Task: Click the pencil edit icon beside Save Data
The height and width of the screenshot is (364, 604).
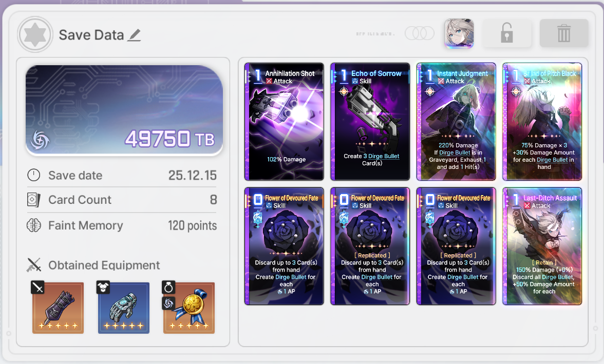Action: pyautogui.click(x=135, y=35)
